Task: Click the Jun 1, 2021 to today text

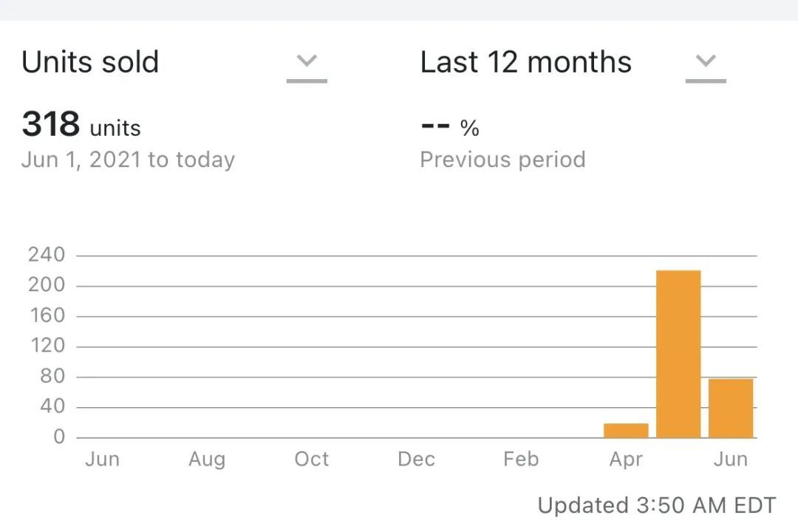Action: [129, 160]
